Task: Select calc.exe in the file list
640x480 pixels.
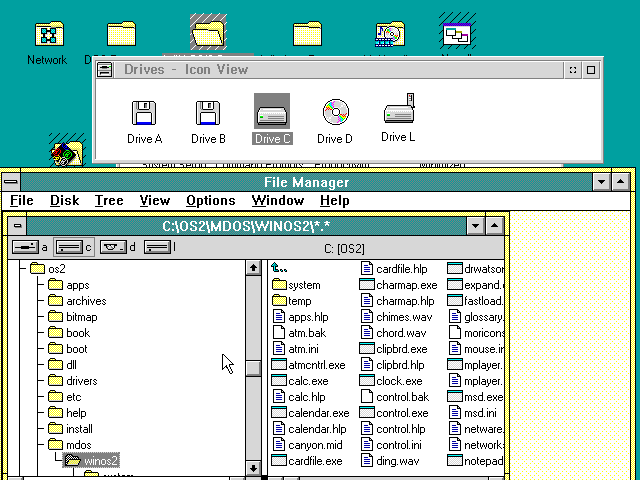Action: pyautogui.click(x=300, y=381)
